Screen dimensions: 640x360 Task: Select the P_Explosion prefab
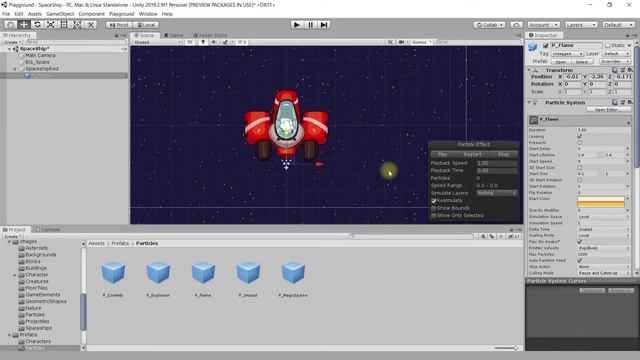(158, 279)
